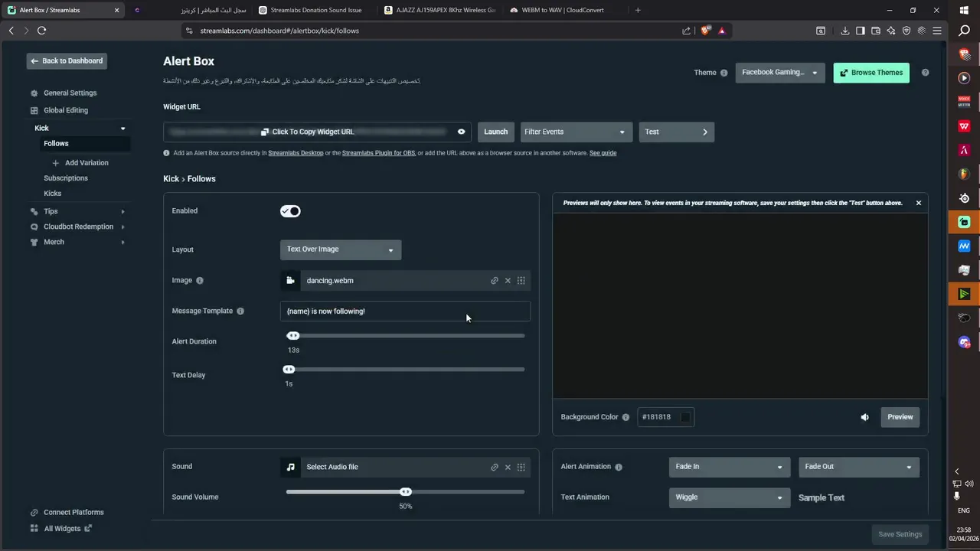Adjust the Sound Volume slider

[406, 492]
